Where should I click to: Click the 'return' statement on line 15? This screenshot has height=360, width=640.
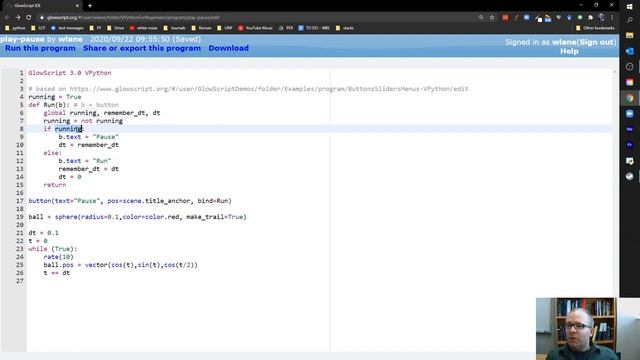point(55,185)
